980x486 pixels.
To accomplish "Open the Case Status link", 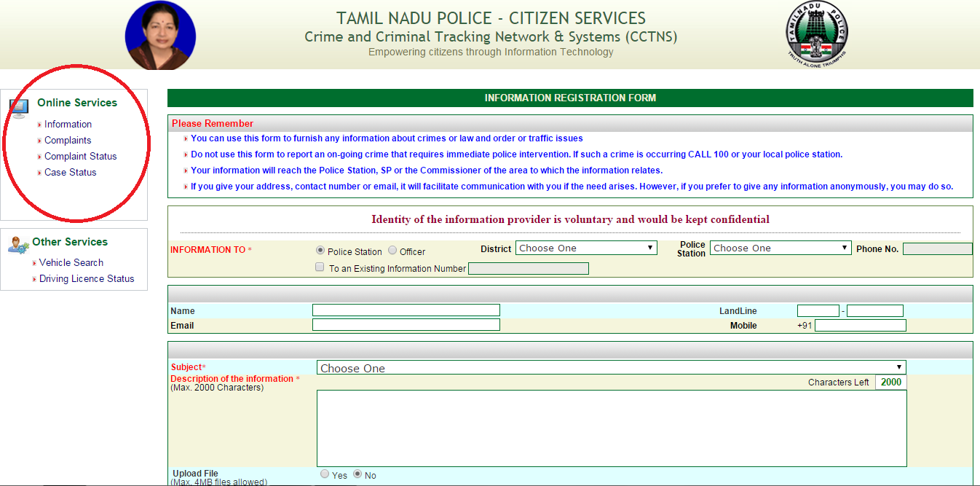I will 70,173.
